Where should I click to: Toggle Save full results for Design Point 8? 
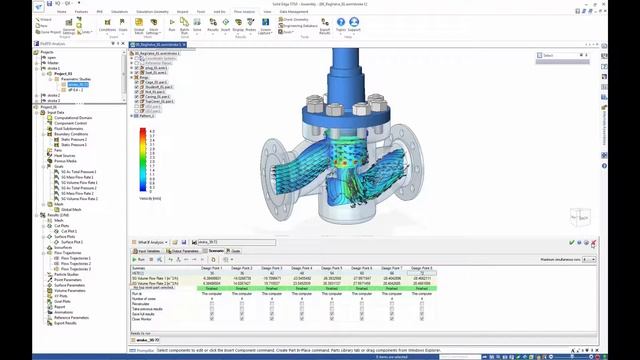(422, 314)
